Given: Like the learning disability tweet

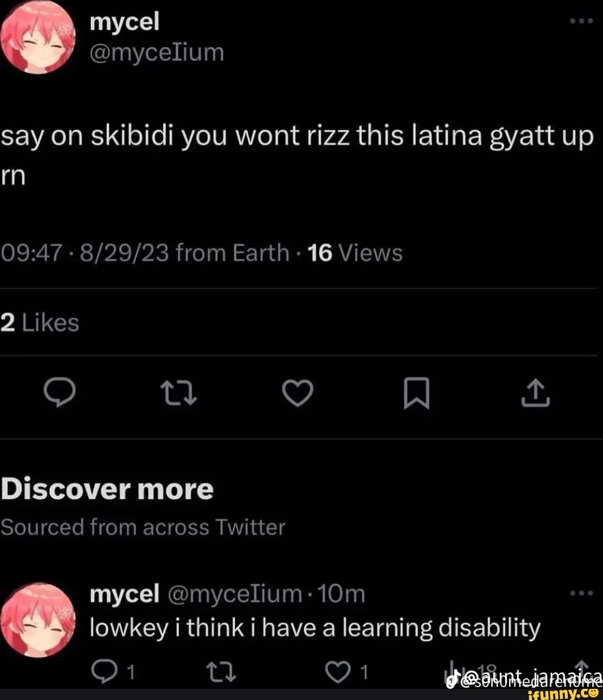Looking at the screenshot, I should [337, 672].
